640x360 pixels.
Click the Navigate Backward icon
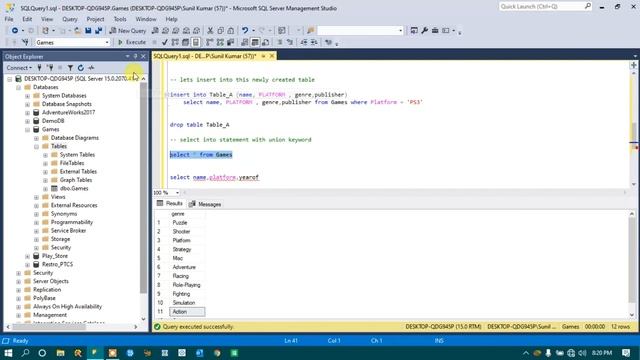pos(15,31)
